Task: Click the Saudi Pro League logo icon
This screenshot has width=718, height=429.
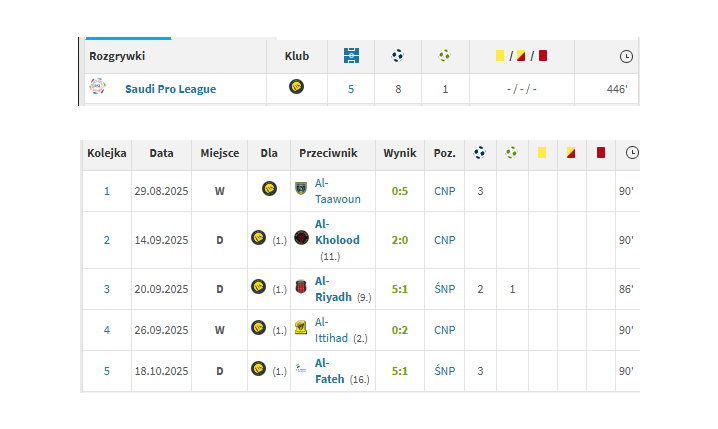Action: 97,88
